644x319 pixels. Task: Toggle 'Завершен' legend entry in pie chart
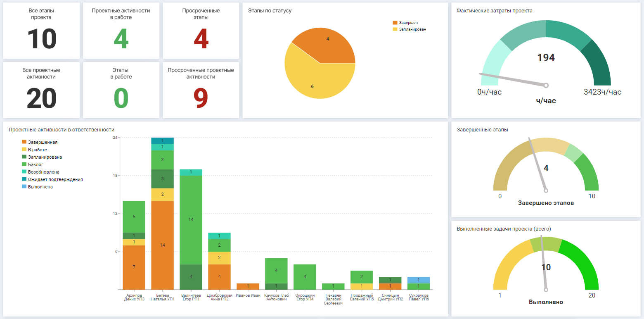(408, 23)
